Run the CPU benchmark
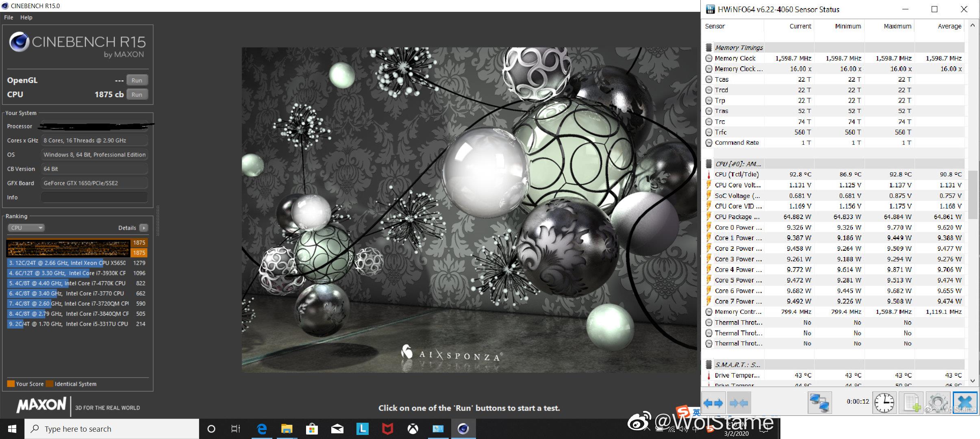 [x=137, y=94]
